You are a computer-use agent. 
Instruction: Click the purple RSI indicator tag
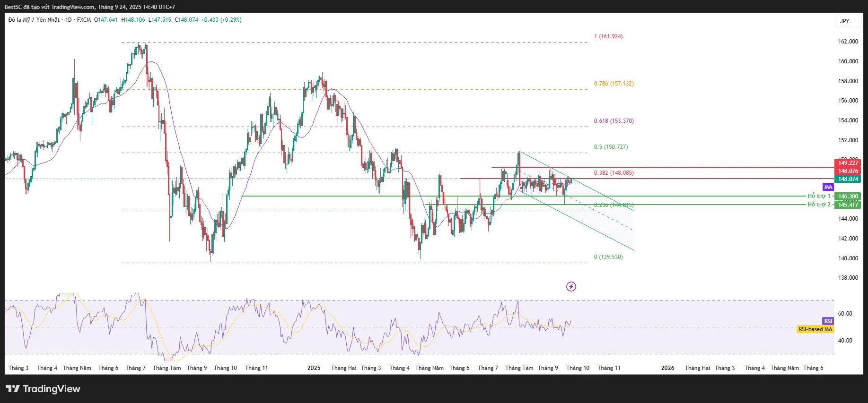[x=828, y=321]
